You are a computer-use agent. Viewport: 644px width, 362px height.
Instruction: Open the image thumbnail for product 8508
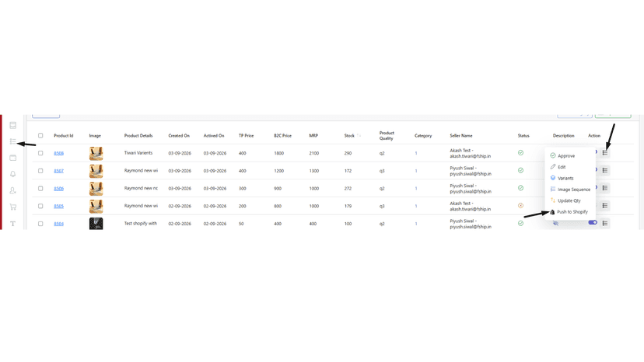[x=96, y=153]
